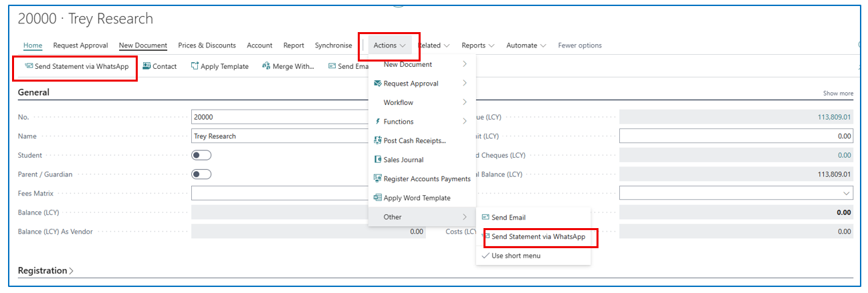Open the Automate dropdown menu

tap(526, 45)
